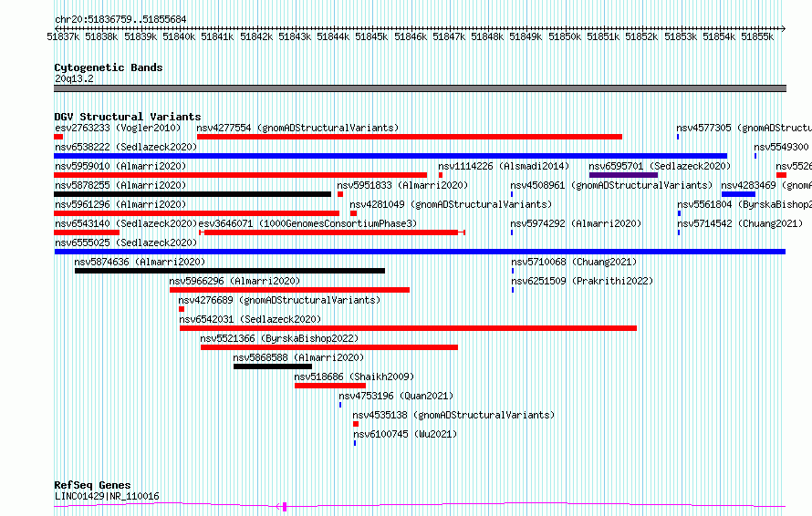Click nsv5974292 (Almarri2020) label
This screenshot has width=812, height=516.
click(x=576, y=223)
